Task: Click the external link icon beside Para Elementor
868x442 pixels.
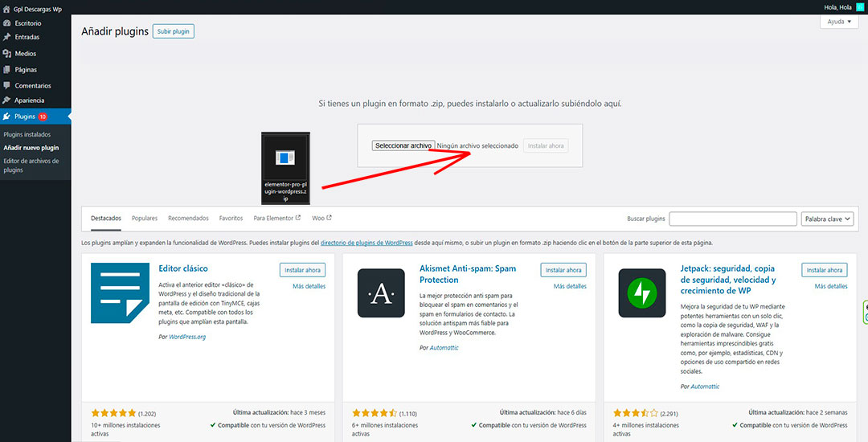Action: tap(298, 218)
